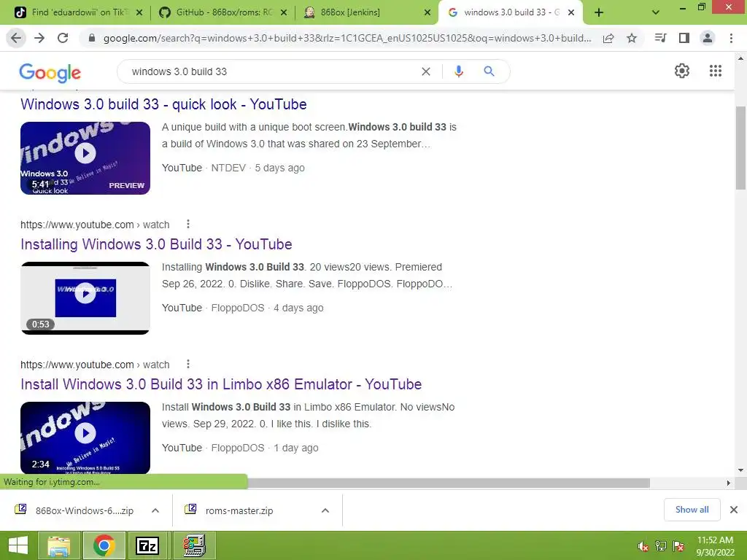Screen dimensions: 747x560
Task: Click the Google logo
Action: pos(50,72)
